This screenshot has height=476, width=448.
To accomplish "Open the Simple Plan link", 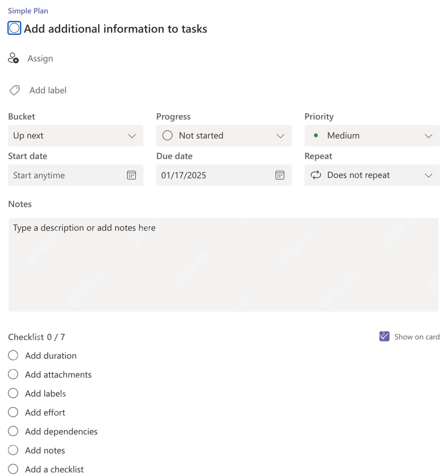I will pyautogui.click(x=28, y=11).
